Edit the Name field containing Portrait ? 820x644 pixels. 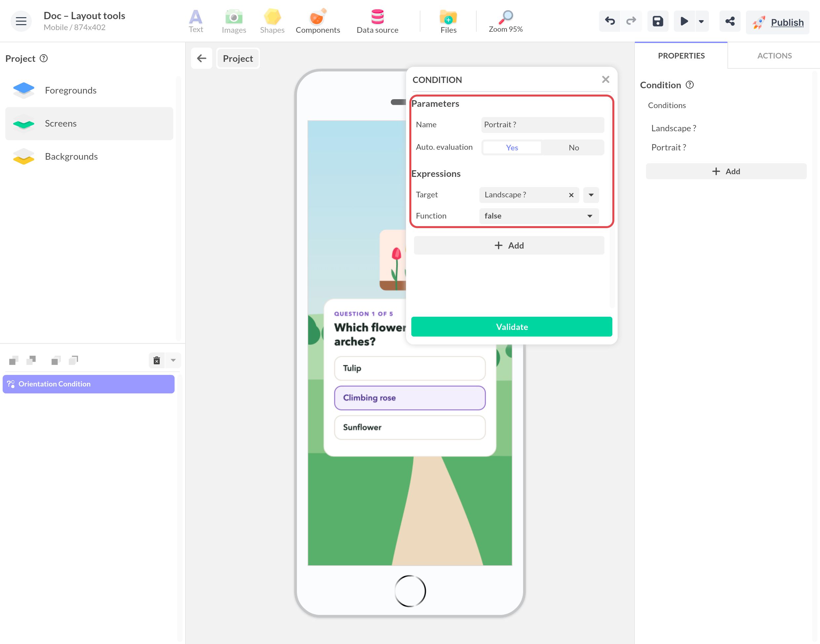543,125
